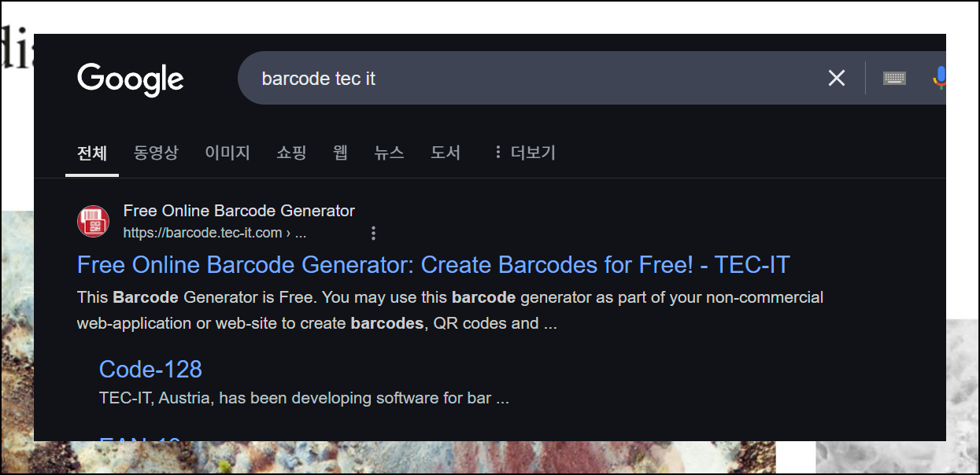Viewport: 980px width, 475px height.
Task: Open the 쇼핑 tab
Action: (x=291, y=153)
